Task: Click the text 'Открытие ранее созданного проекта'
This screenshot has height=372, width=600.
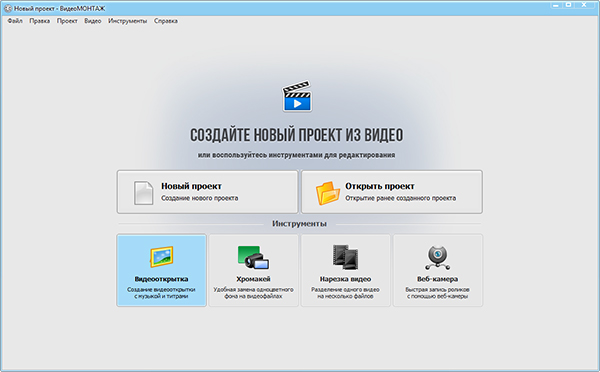Action: 401,198
